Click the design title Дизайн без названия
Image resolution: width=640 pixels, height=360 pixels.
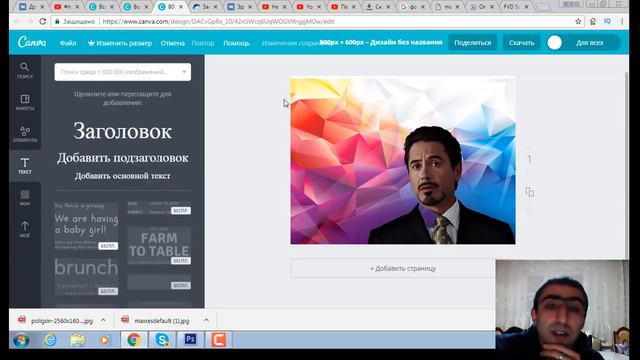click(406, 42)
